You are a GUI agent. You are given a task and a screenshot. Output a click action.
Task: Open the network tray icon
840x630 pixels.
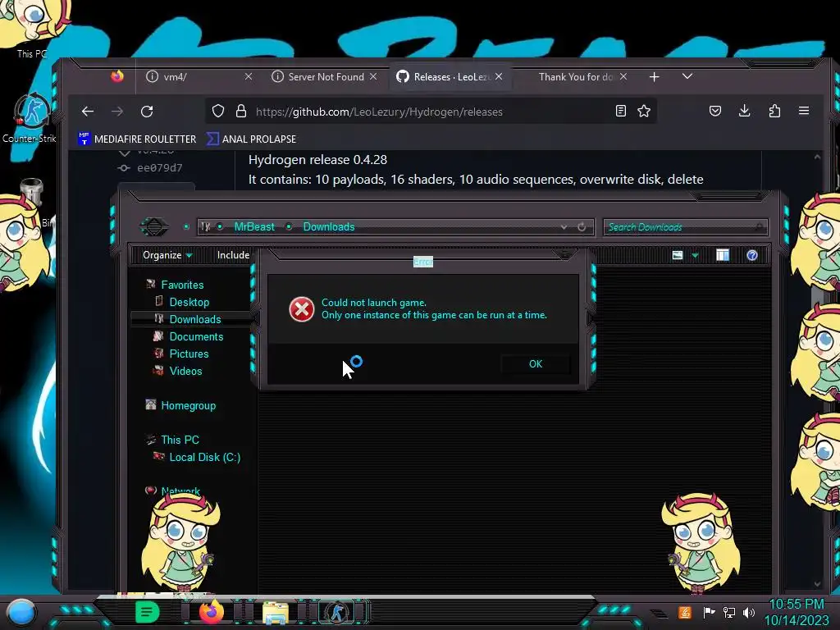point(729,612)
